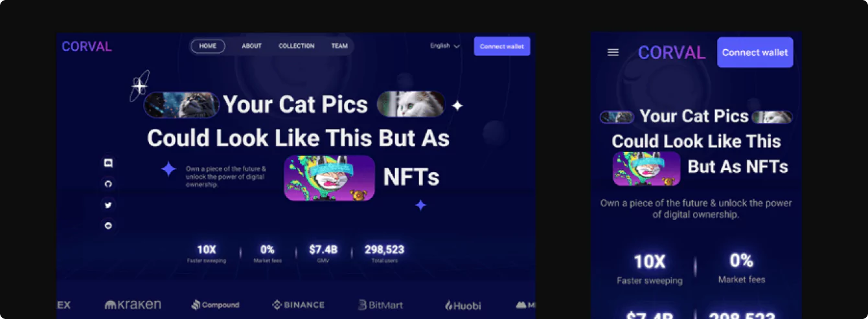
Task: Click the desktop Connect wallet button
Action: click(x=502, y=46)
